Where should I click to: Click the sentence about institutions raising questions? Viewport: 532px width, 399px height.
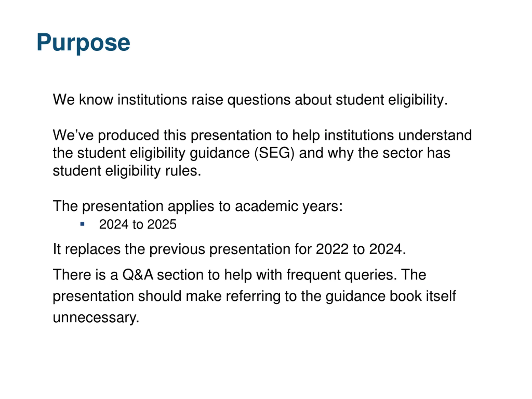(x=250, y=100)
